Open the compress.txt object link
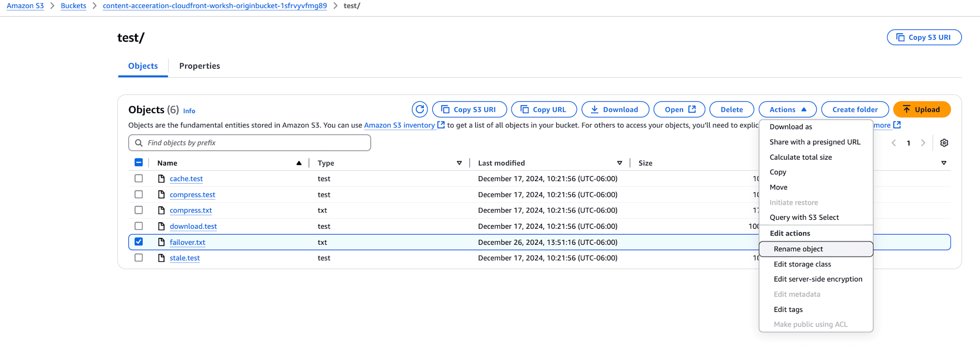The height and width of the screenshot is (353, 980). pos(191,211)
